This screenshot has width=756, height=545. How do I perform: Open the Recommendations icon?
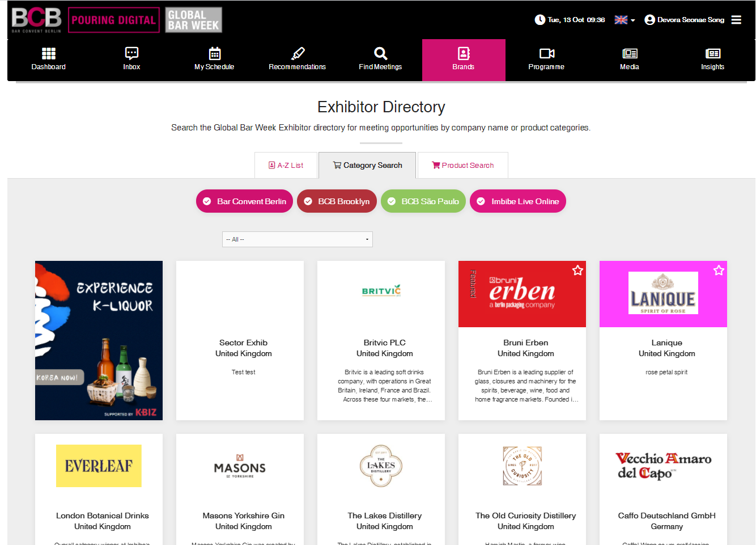pos(298,53)
